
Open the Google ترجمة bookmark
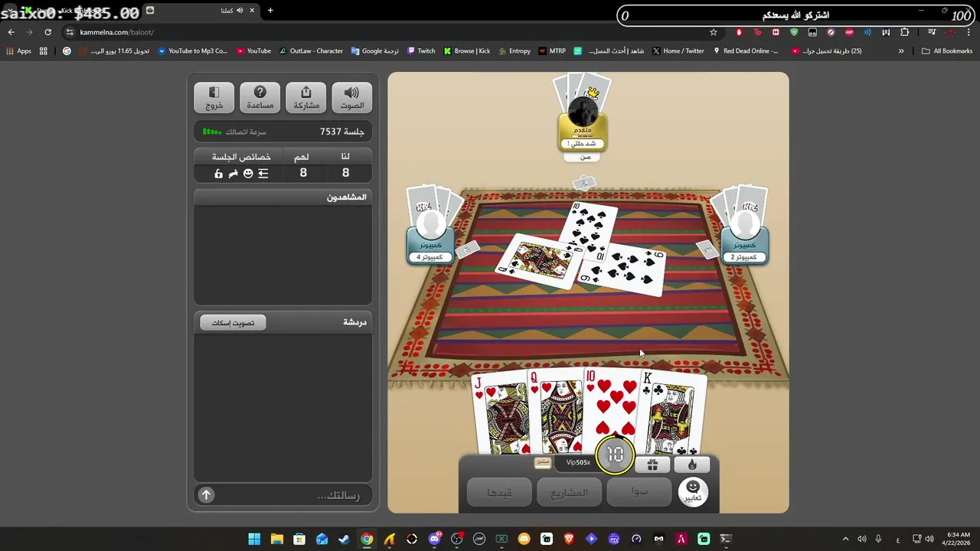click(375, 51)
